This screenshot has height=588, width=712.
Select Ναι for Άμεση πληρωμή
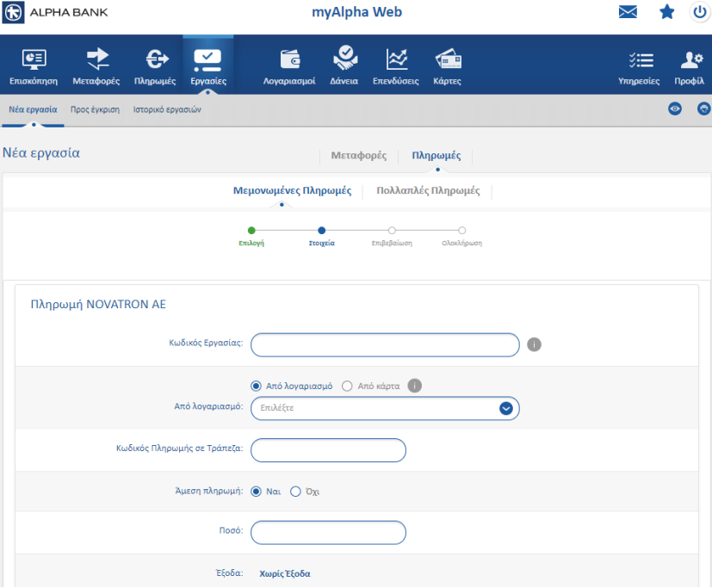coord(256,492)
